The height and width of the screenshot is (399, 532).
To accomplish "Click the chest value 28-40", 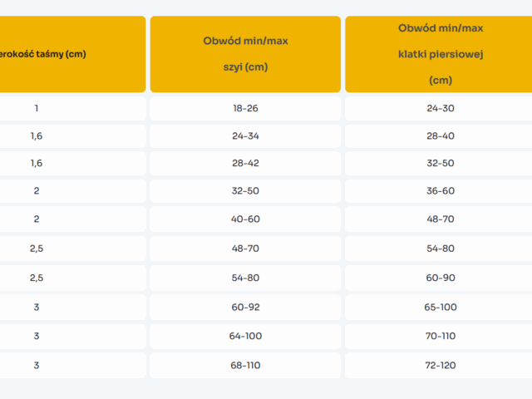I will (440, 135).
